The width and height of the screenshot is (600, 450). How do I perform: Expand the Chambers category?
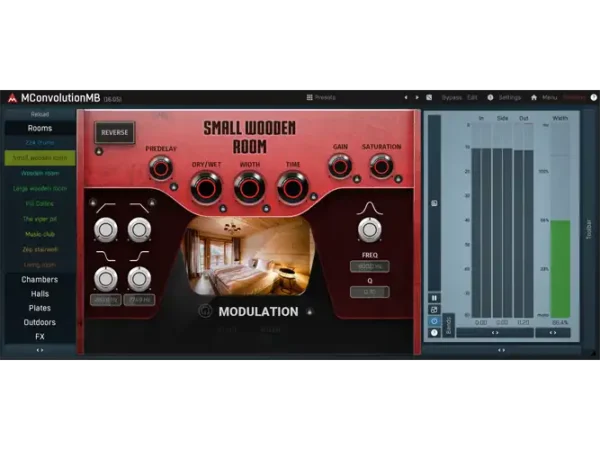[x=40, y=280]
